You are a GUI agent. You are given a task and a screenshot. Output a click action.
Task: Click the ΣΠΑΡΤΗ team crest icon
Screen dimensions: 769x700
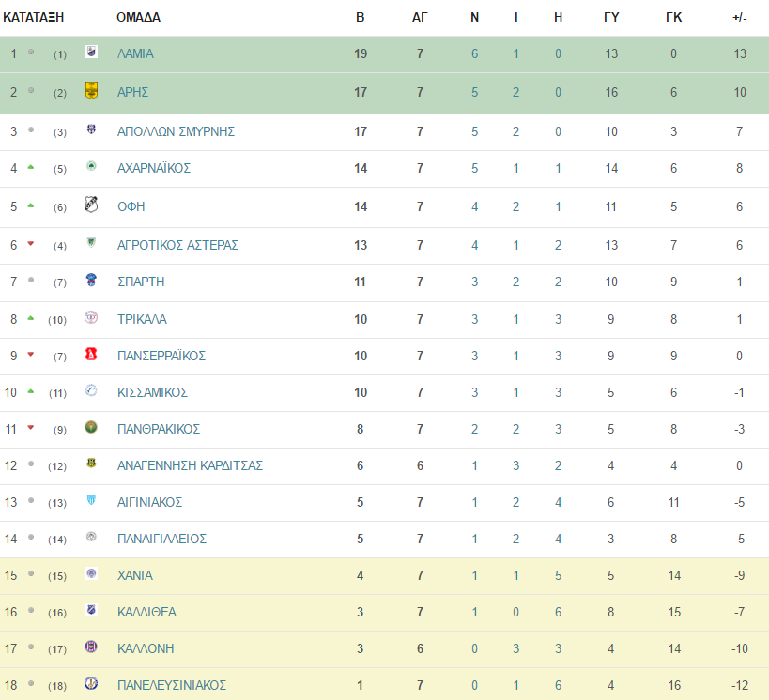pos(91,280)
